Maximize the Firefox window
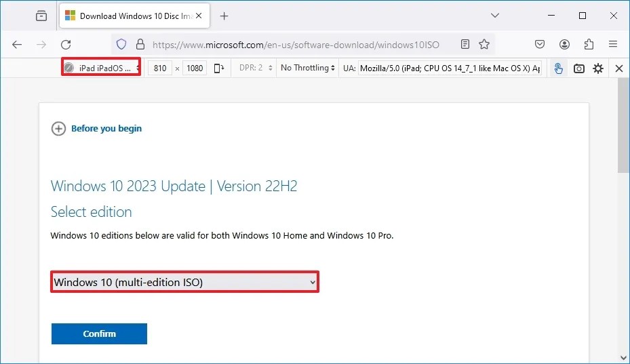 click(583, 16)
